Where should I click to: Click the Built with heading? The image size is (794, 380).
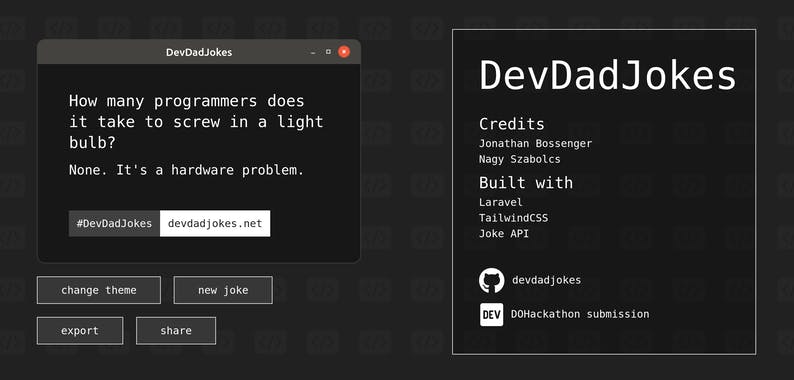526,182
